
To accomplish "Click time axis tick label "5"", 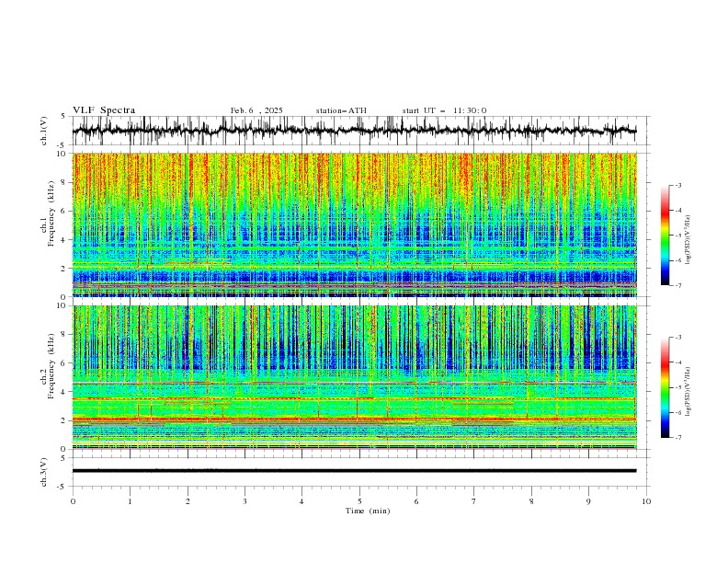I will click(x=359, y=501).
